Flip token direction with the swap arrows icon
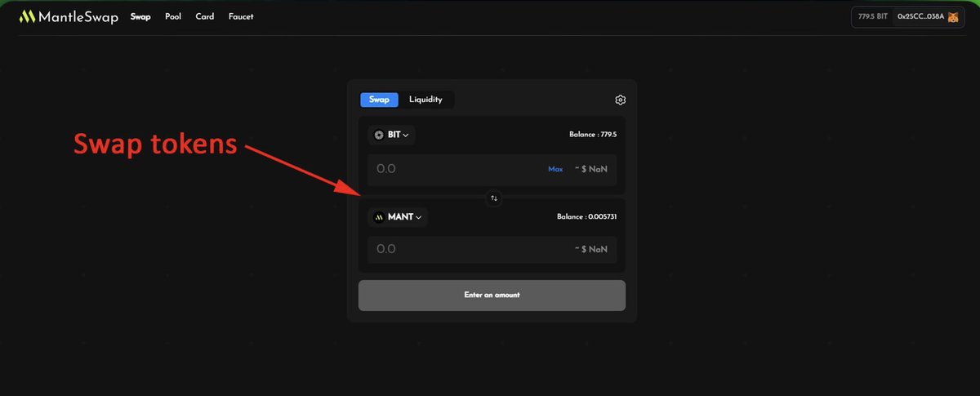The image size is (980, 396). (494, 198)
